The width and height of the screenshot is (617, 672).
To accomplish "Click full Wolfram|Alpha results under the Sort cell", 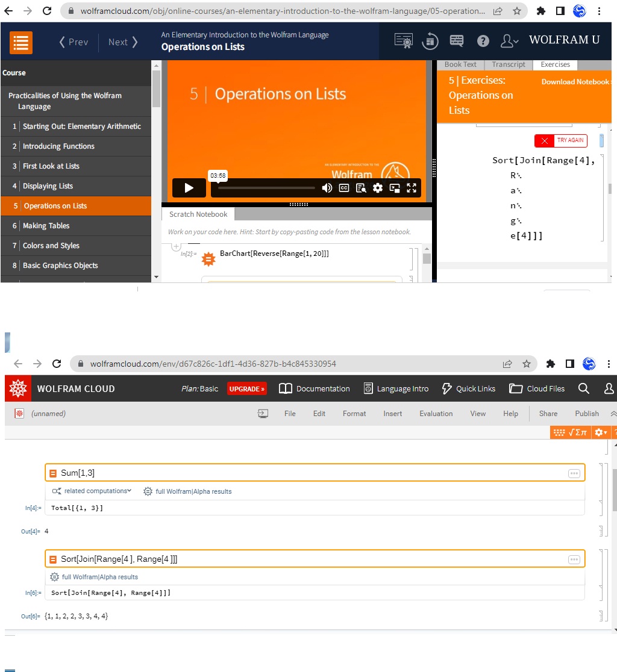I will click(95, 577).
